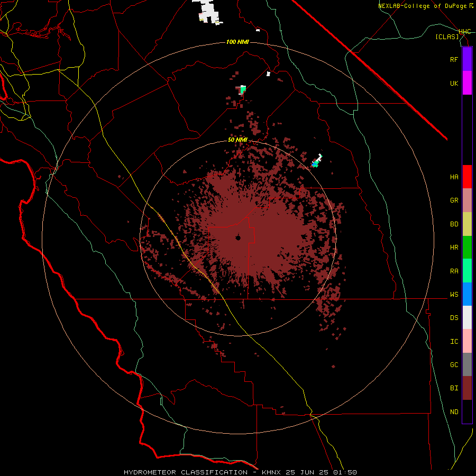Click the DS legend label

point(454,318)
